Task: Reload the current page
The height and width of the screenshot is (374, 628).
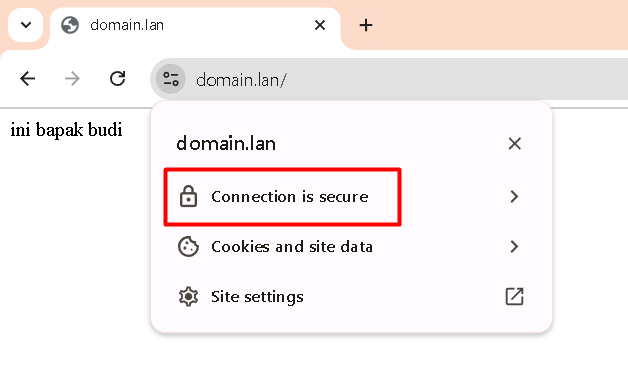Action: point(117,78)
